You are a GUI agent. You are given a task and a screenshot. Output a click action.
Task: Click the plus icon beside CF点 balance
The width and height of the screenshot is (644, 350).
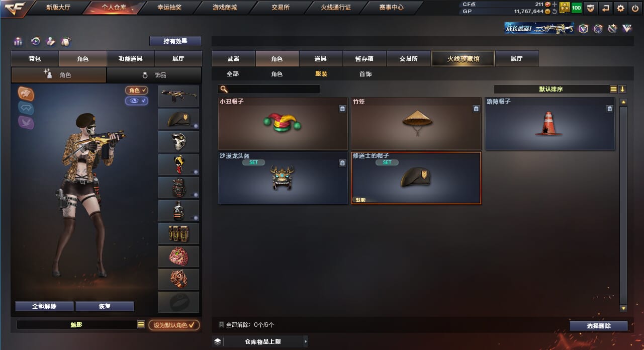(555, 4)
